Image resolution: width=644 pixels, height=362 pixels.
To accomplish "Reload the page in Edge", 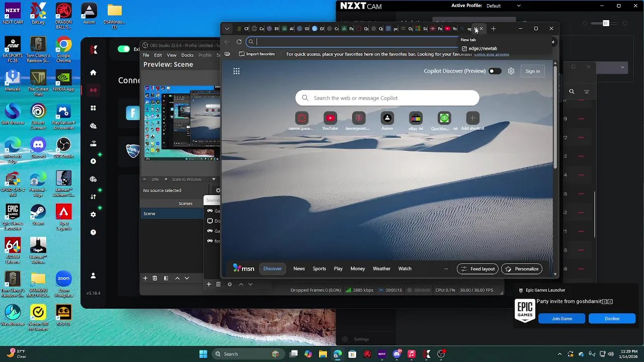I will (239, 42).
